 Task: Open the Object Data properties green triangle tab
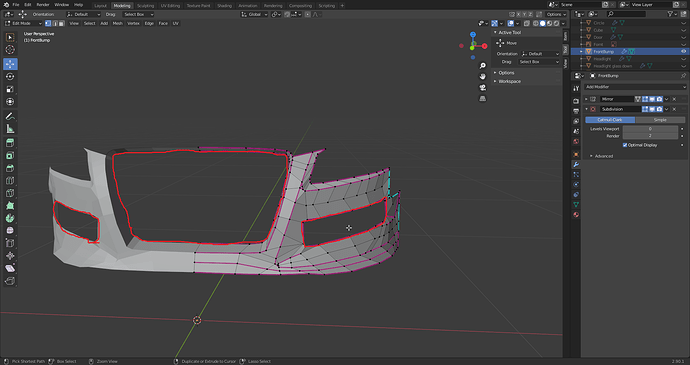tap(576, 205)
